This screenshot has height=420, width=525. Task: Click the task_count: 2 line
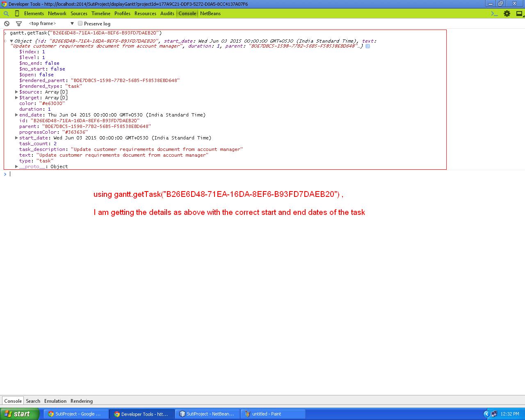pos(38,144)
